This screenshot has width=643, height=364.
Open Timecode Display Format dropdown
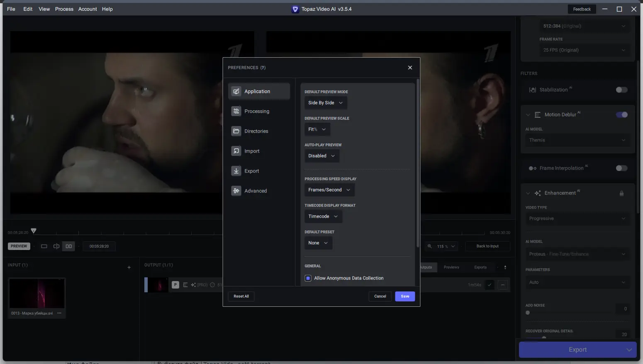[x=323, y=216]
